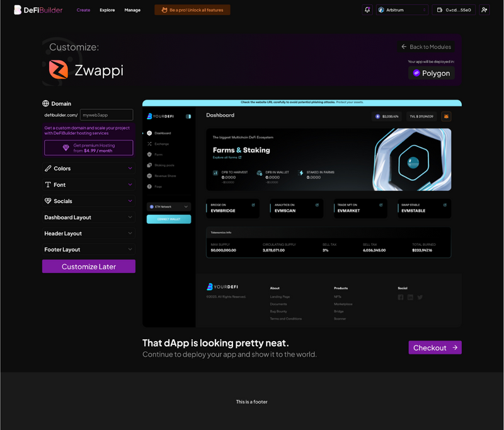Viewport: 504px width, 430px height.
Task: Go to the Explore menu
Action: (x=107, y=10)
